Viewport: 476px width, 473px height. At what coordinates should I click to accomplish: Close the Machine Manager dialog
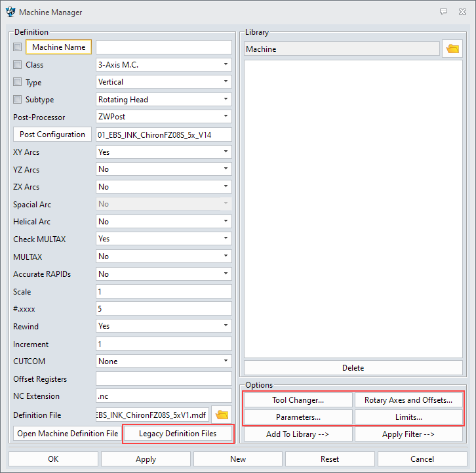point(462,12)
